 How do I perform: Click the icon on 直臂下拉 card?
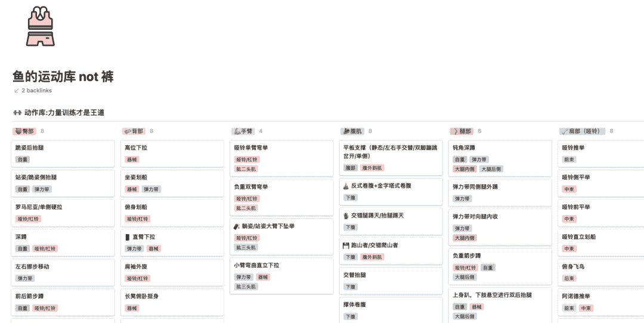[127, 237]
